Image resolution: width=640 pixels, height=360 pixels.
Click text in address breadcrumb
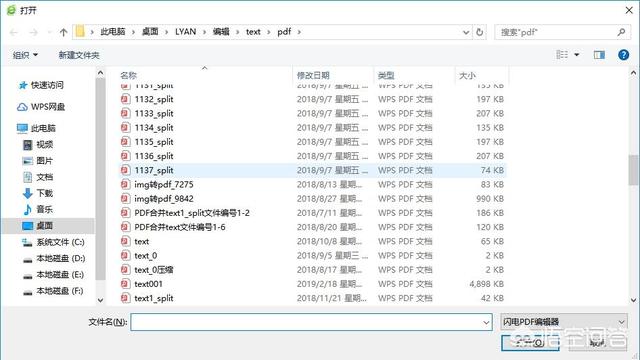pyautogui.click(x=253, y=32)
